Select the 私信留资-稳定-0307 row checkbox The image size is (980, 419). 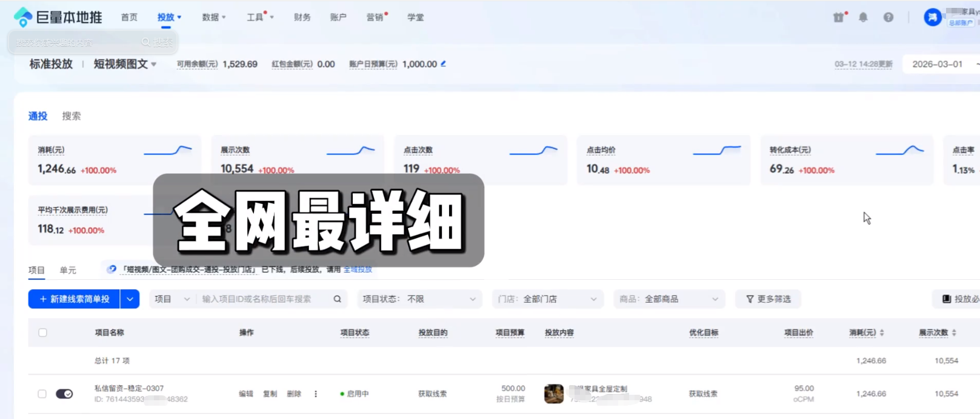pos(42,394)
